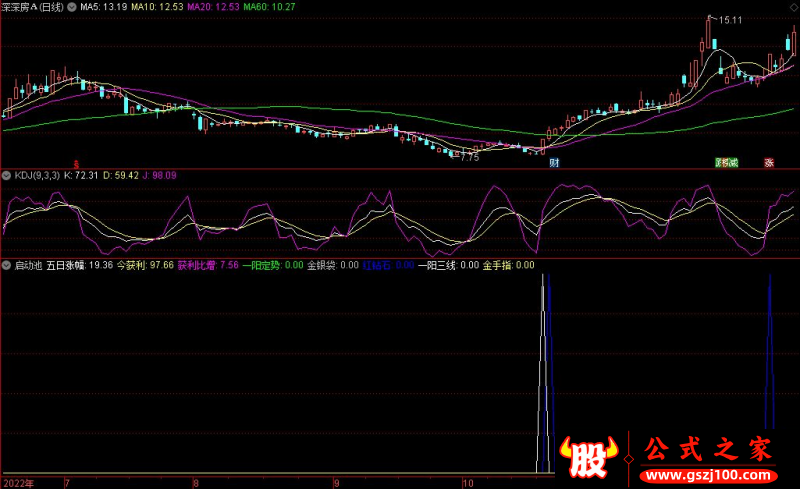Screen dimensions: 800x489
Task: Click the red 涨 marker icon
Action: pyautogui.click(x=770, y=162)
